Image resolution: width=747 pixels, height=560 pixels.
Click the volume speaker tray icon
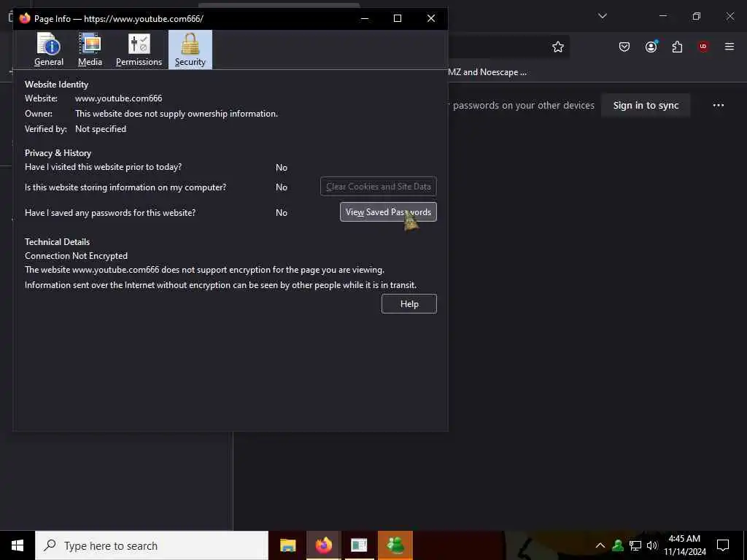point(652,545)
